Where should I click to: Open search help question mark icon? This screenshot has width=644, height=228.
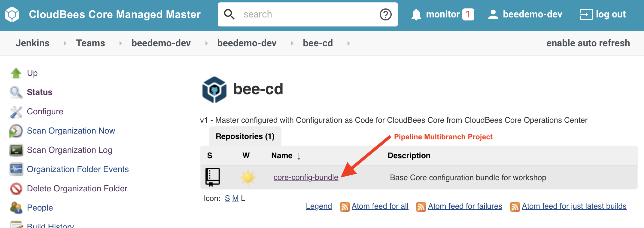[x=386, y=14]
